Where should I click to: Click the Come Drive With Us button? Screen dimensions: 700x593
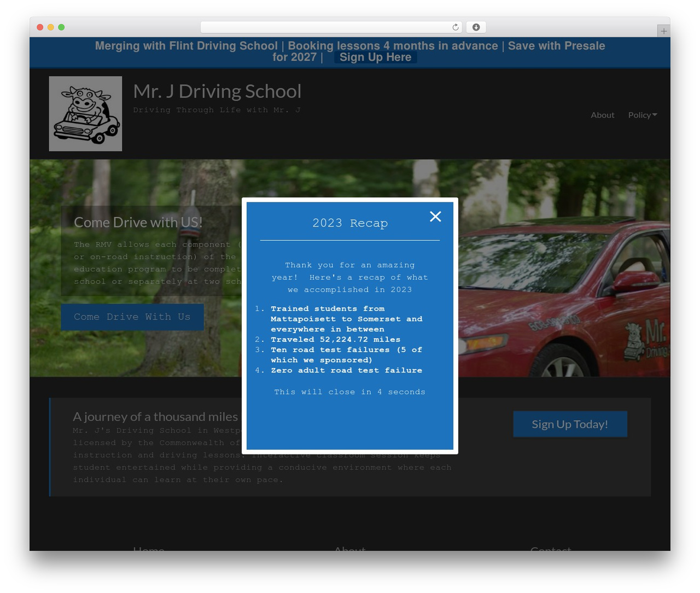[x=132, y=317]
